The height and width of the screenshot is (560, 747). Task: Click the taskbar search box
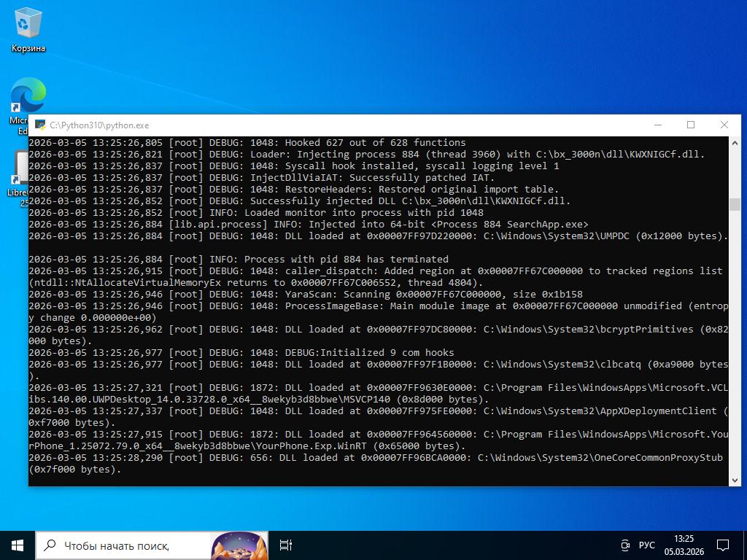(124, 545)
